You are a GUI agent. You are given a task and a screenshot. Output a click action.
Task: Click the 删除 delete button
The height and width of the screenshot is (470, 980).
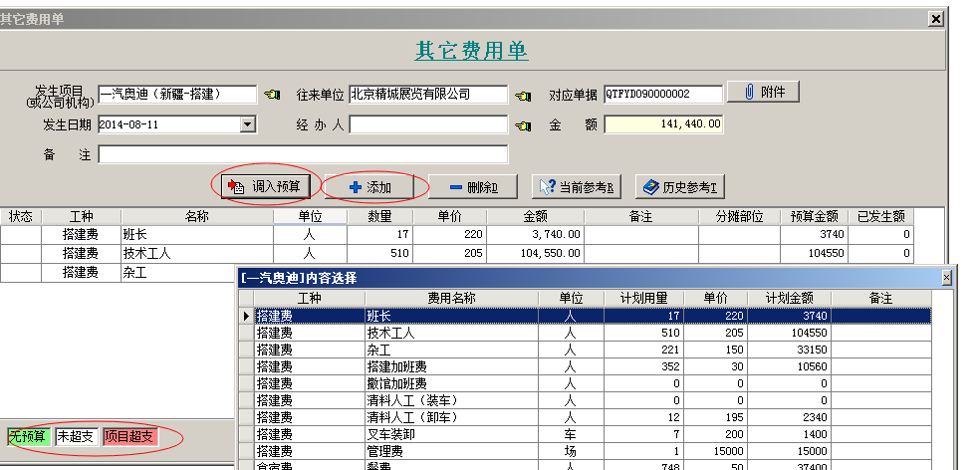473,186
